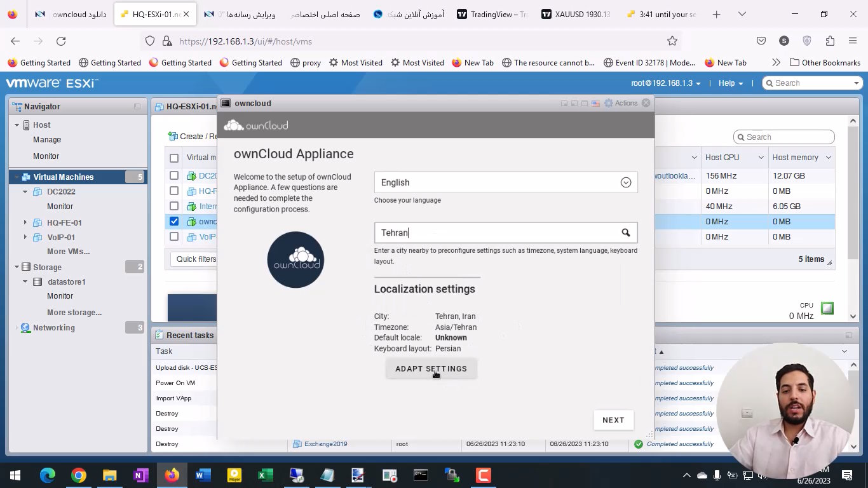Toggle the checkbox for the Intern VM row
The width and height of the screenshot is (868, 488).
coord(174,206)
